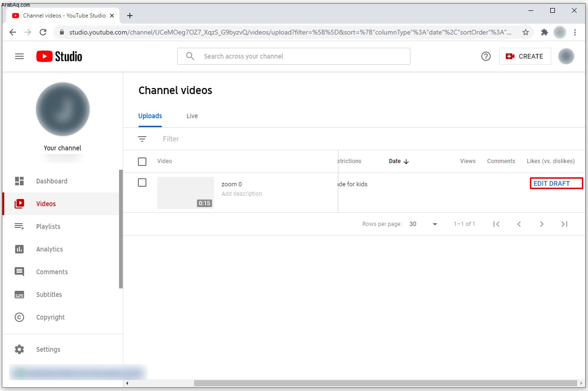Open the account avatar in Studio header
Viewport: 588px width, 391px height.
tap(566, 56)
